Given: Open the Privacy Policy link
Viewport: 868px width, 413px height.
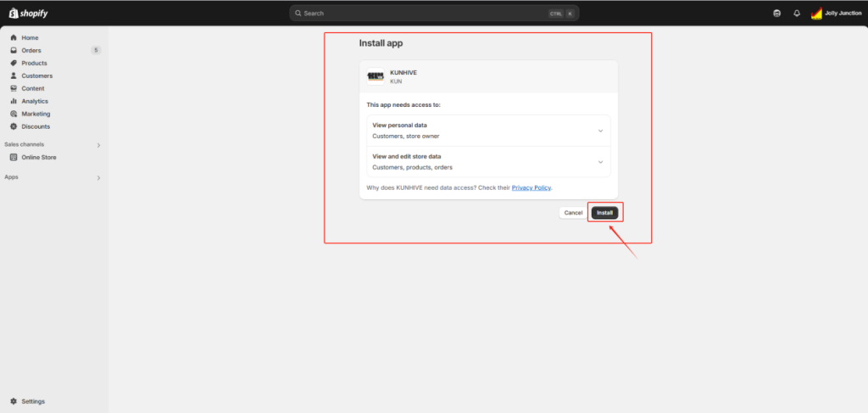Looking at the screenshot, I should tap(531, 187).
